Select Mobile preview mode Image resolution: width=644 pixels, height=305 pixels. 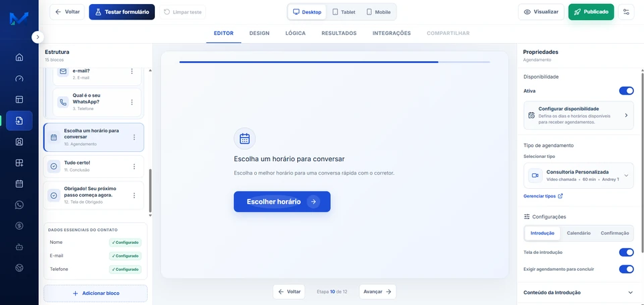click(x=378, y=12)
